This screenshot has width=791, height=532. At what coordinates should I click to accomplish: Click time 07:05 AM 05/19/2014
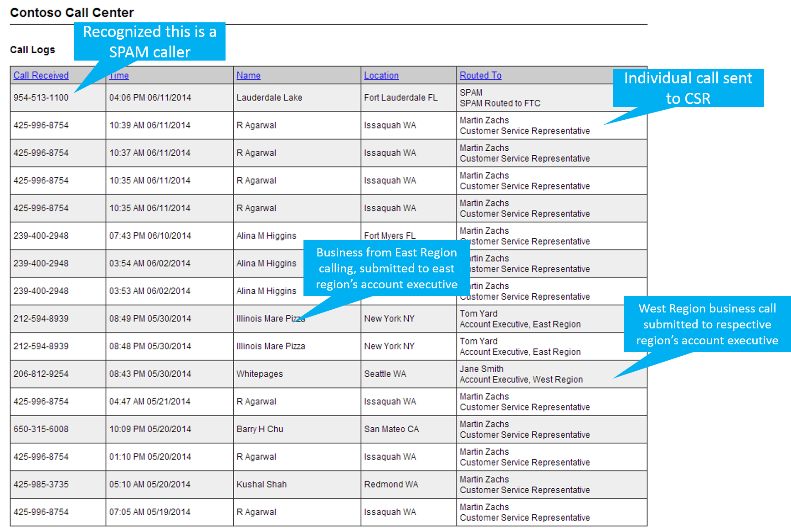(149, 512)
